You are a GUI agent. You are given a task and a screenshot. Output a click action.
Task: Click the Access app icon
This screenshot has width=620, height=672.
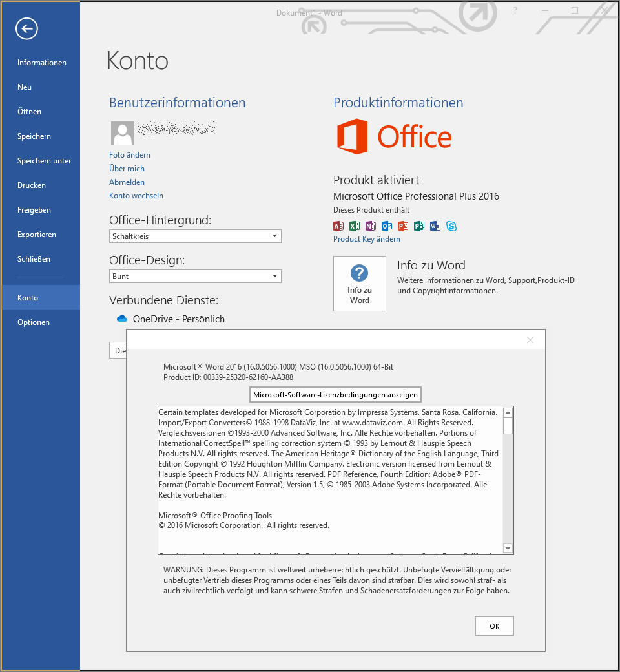click(x=338, y=226)
